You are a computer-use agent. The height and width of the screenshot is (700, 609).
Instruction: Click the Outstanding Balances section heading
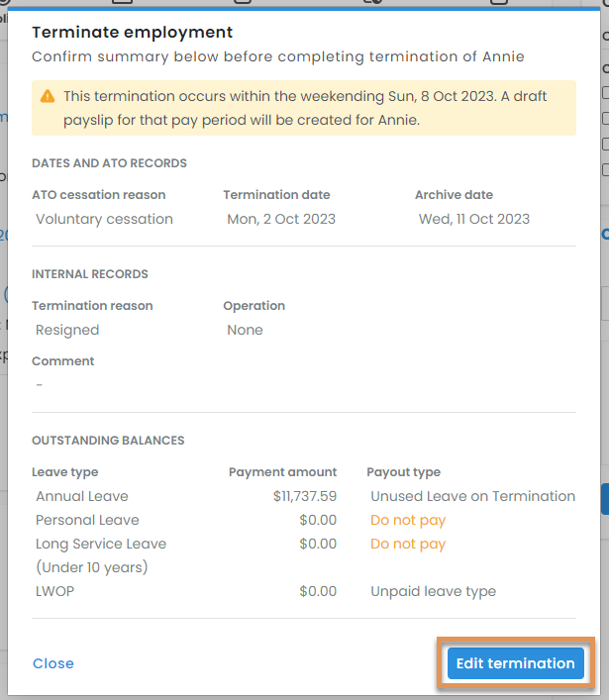click(108, 440)
